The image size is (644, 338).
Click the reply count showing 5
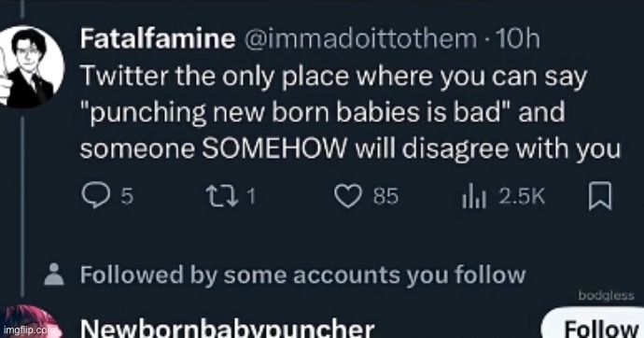(x=127, y=196)
